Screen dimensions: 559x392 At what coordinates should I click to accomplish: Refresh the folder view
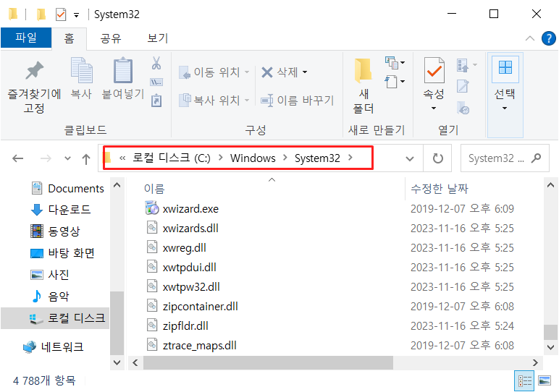click(437, 158)
